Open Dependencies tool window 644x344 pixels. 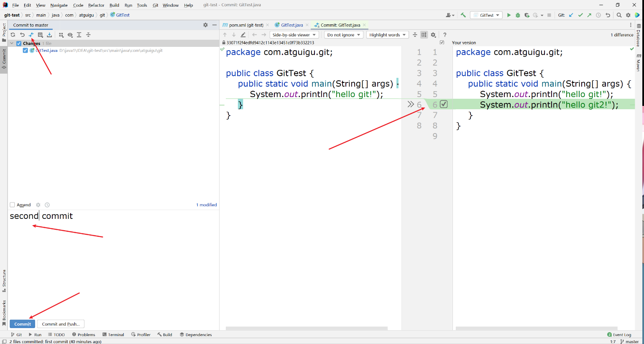pos(196,335)
